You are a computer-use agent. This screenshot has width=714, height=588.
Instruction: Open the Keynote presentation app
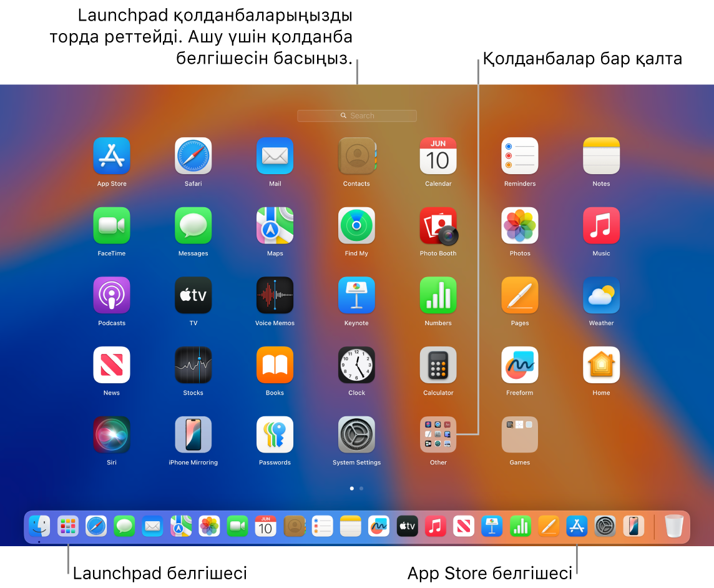pyautogui.click(x=356, y=295)
